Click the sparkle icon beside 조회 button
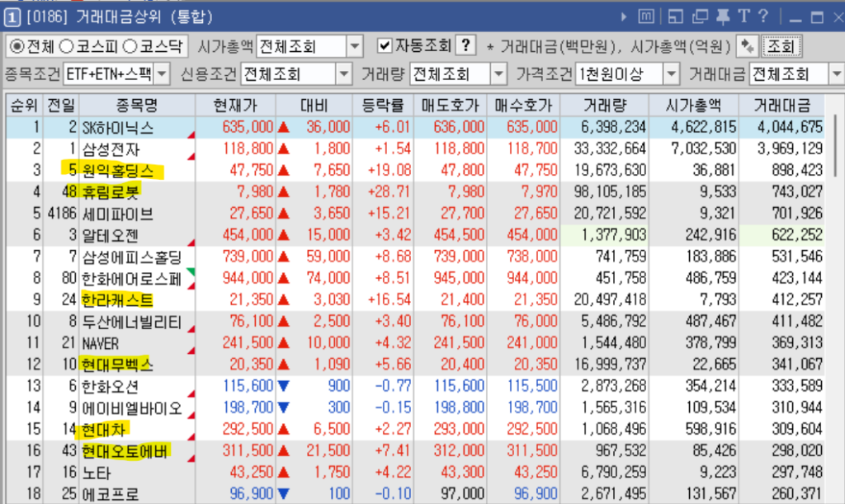Image resolution: width=845 pixels, height=504 pixels. pos(746,46)
